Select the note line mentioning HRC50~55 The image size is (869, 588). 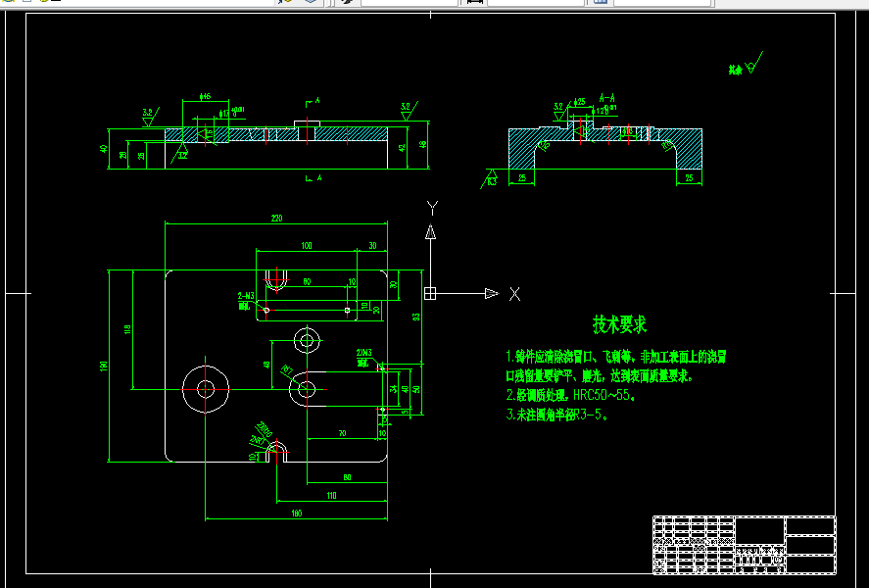pyautogui.click(x=570, y=395)
